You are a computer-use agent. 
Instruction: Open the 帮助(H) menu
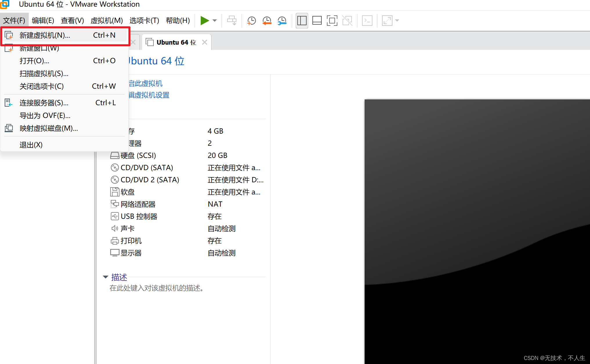click(178, 21)
